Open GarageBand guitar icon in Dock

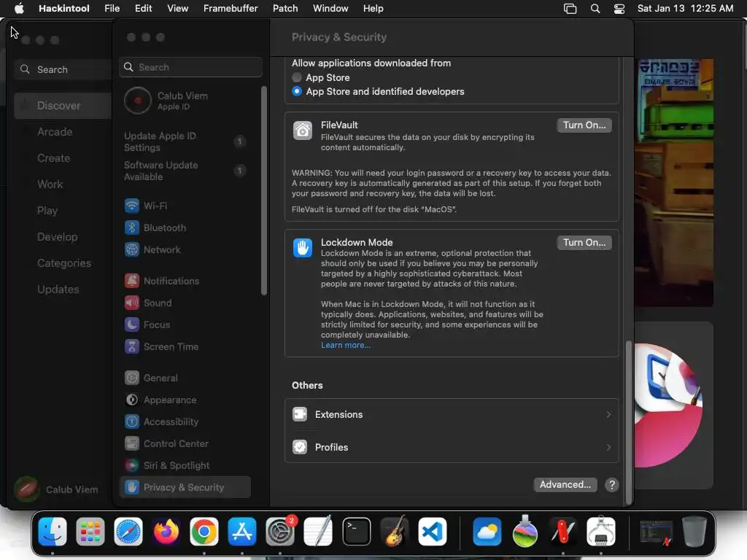coord(395,532)
